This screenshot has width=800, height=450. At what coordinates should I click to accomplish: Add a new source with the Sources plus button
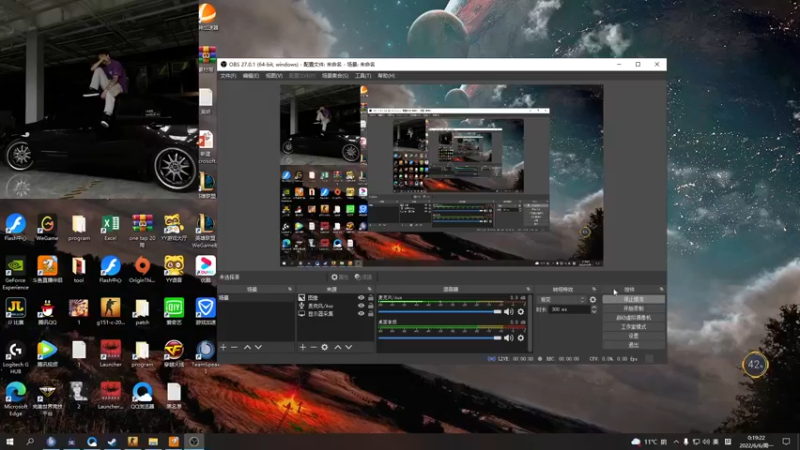coord(303,347)
